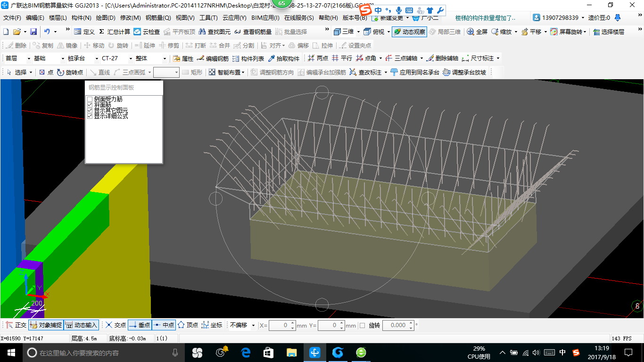Uncheck 显示详细公式 checkbox
The width and height of the screenshot is (644, 362).
pos(90,116)
